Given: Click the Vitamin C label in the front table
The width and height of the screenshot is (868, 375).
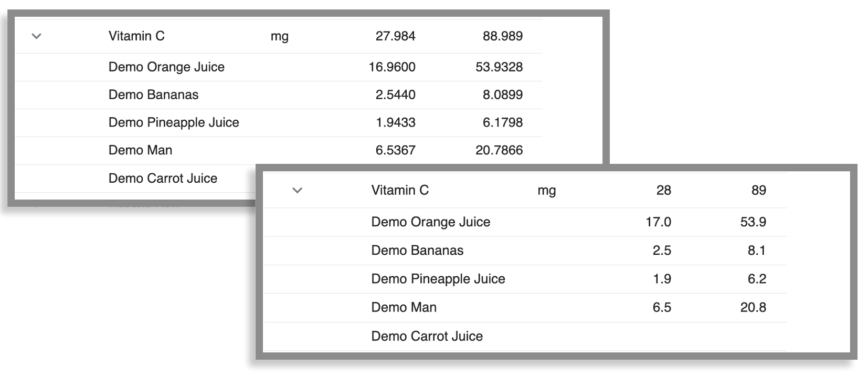Looking at the screenshot, I should pos(400,190).
